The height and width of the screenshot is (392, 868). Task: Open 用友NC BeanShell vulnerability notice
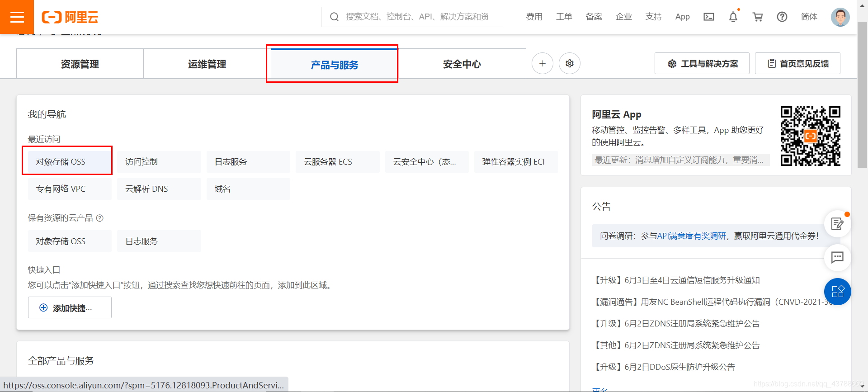(x=712, y=302)
